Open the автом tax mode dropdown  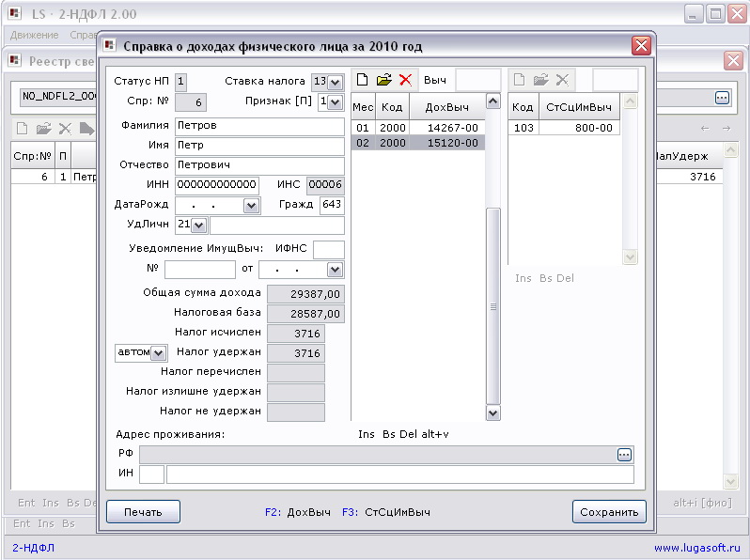(x=159, y=353)
